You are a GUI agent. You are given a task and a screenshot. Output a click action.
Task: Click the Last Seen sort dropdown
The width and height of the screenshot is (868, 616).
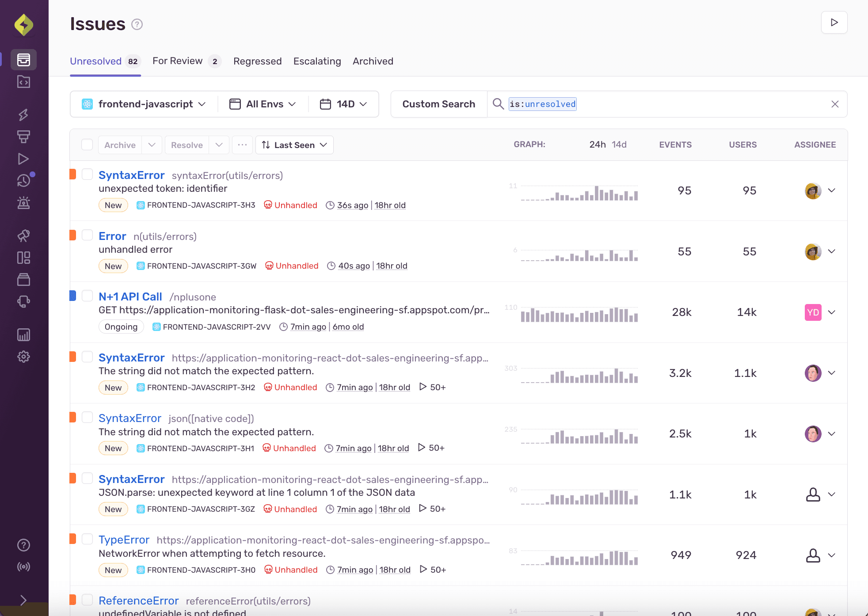point(295,144)
